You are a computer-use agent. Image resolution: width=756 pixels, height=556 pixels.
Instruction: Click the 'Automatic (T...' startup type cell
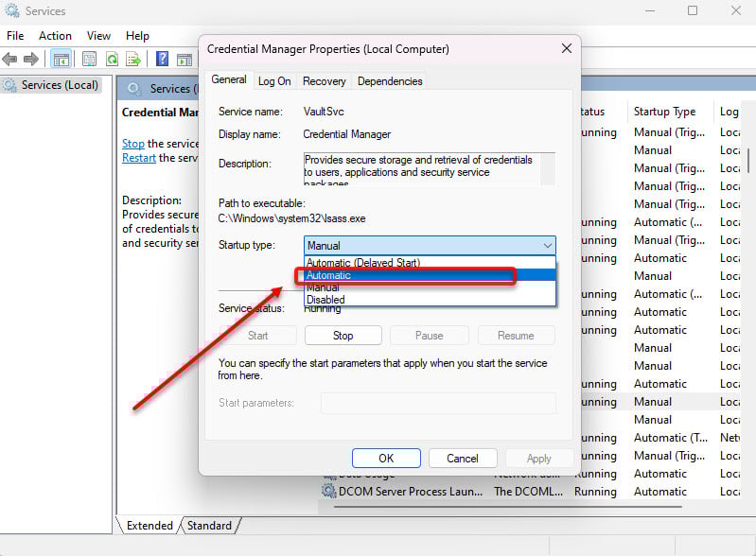click(x=671, y=438)
